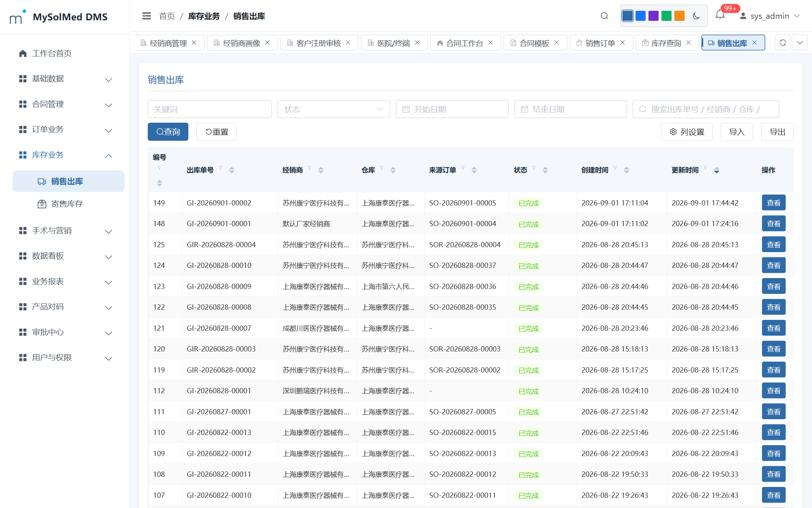Open the 状态 filter dropdown
This screenshot has width=812, height=508.
tap(333, 109)
